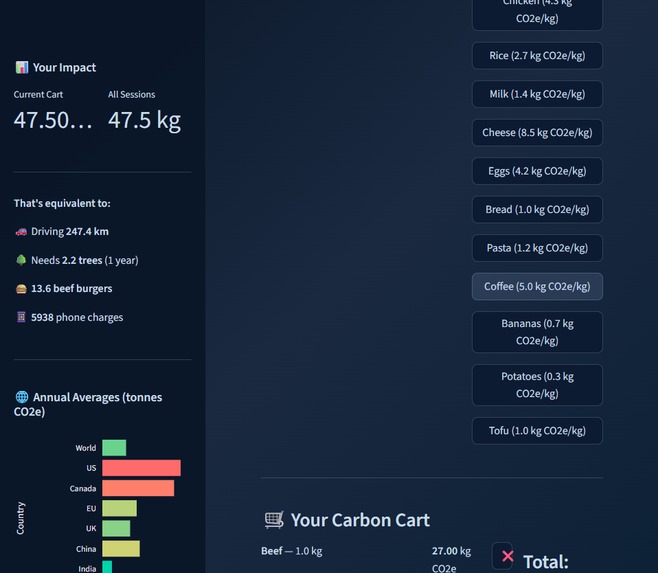The height and width of the screenshot is (573, 658).
Task: Click the Canada bar in the chart
Action: [x=138, y=488]
